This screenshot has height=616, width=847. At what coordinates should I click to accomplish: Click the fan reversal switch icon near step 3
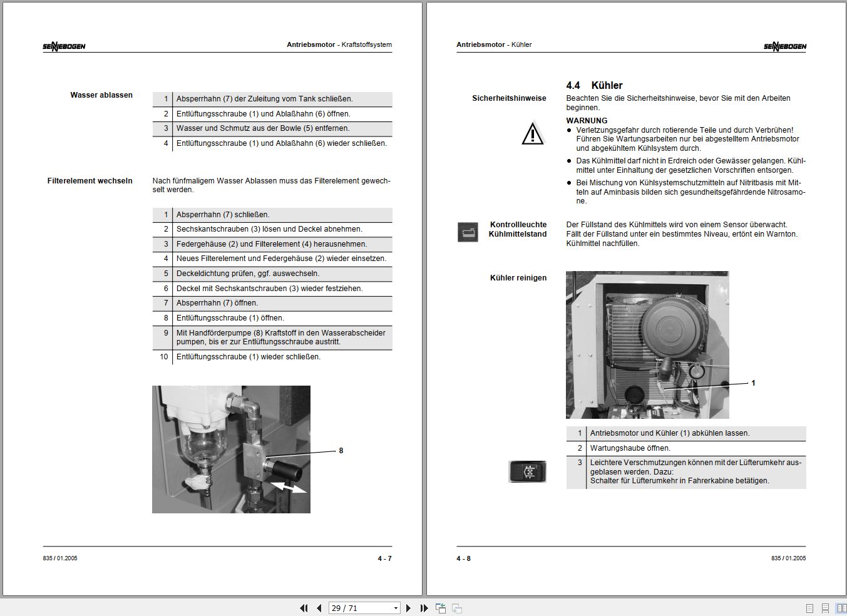point(527,472)
